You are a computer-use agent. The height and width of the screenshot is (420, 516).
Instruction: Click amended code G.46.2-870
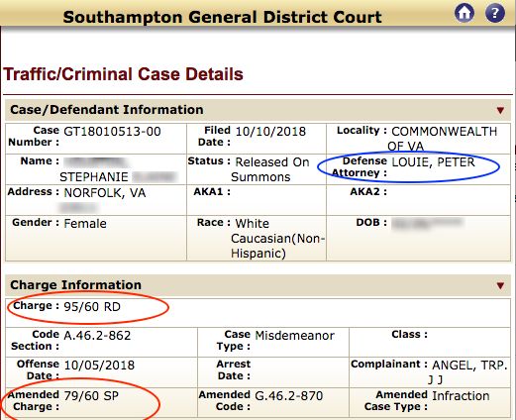tap(289, 395)
